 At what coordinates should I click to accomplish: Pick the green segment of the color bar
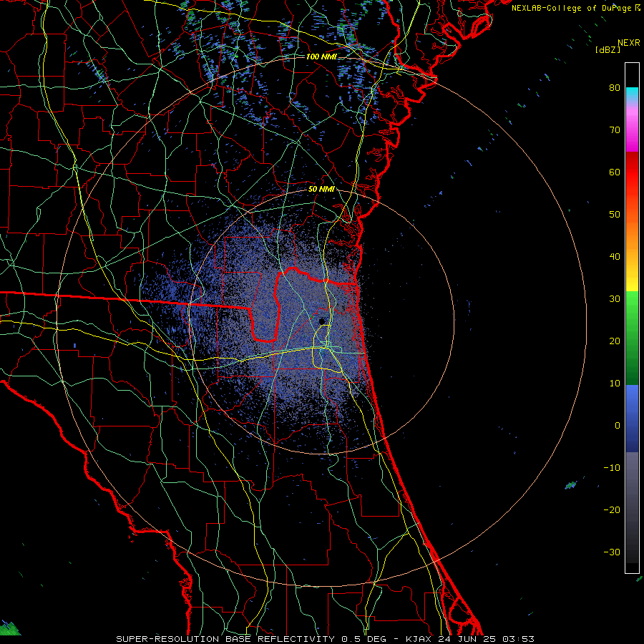pyautogui.click(x=632, y=338)
